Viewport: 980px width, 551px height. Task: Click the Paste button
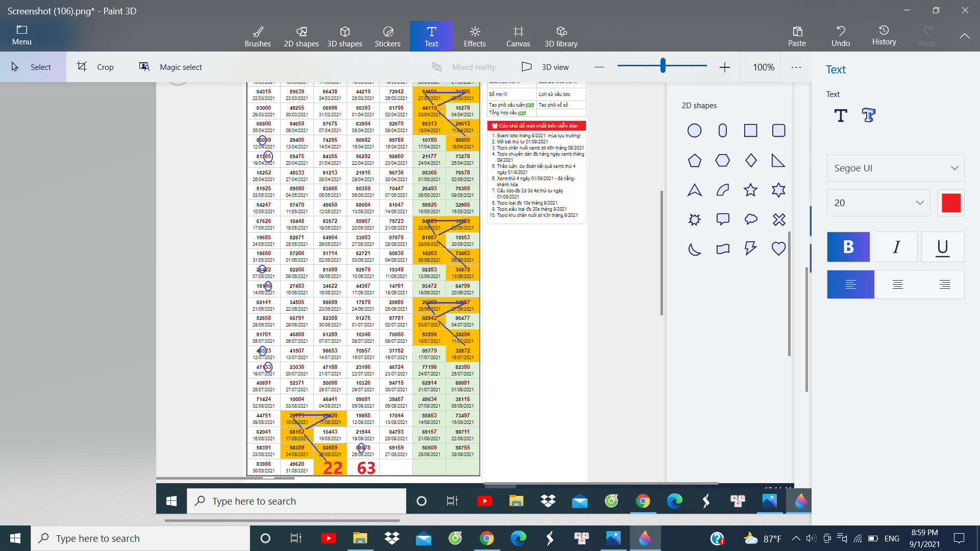point(797,36)
